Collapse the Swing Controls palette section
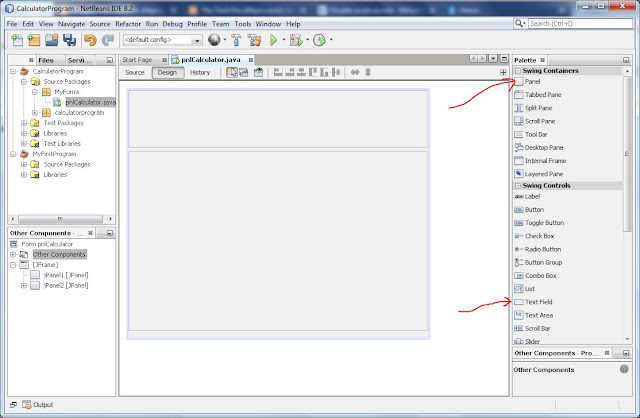The height and width of the screenshot is (418, 640). 518,185
